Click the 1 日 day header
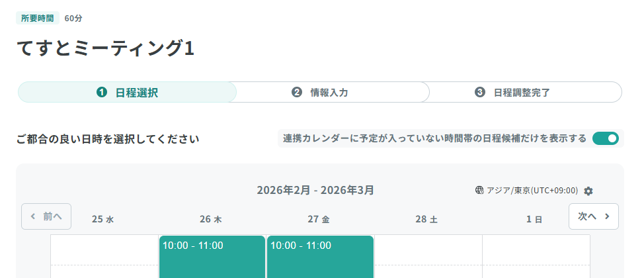The width and height of the screenshot is (644, 278). 534,219
